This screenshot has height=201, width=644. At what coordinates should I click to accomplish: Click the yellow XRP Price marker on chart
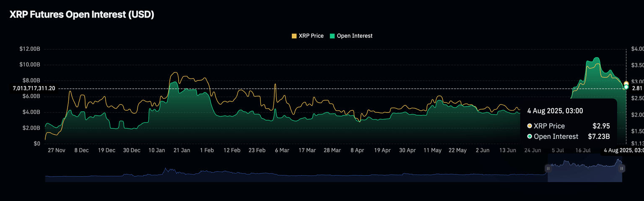(626, 84)
